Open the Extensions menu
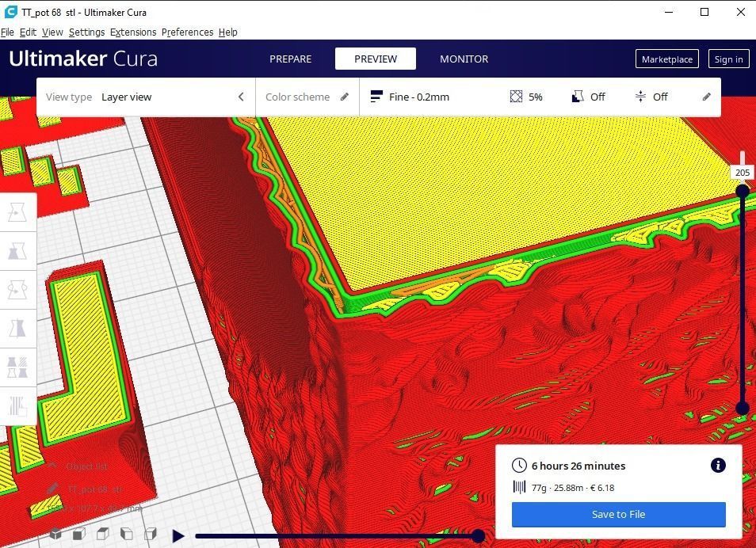 [133, 32]
